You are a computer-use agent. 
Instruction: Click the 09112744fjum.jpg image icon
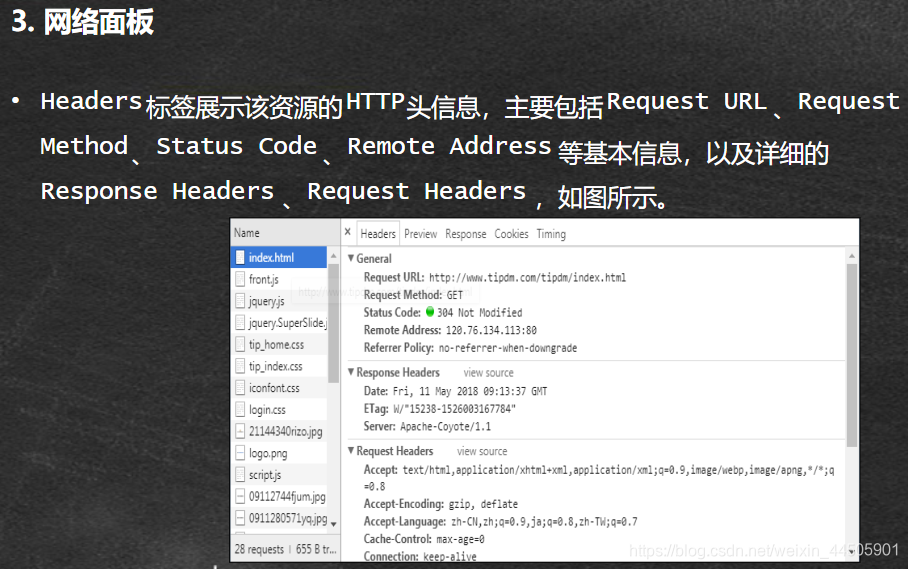(x=240, y=496)
